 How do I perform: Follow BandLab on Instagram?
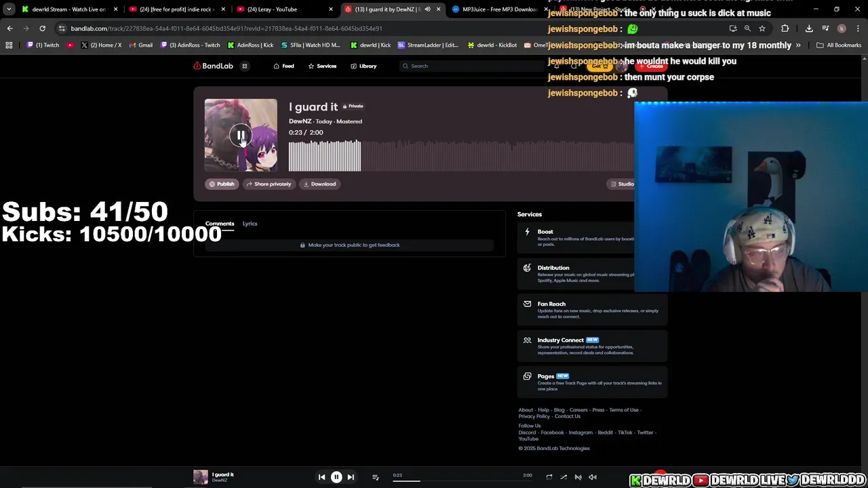[580, 432]
